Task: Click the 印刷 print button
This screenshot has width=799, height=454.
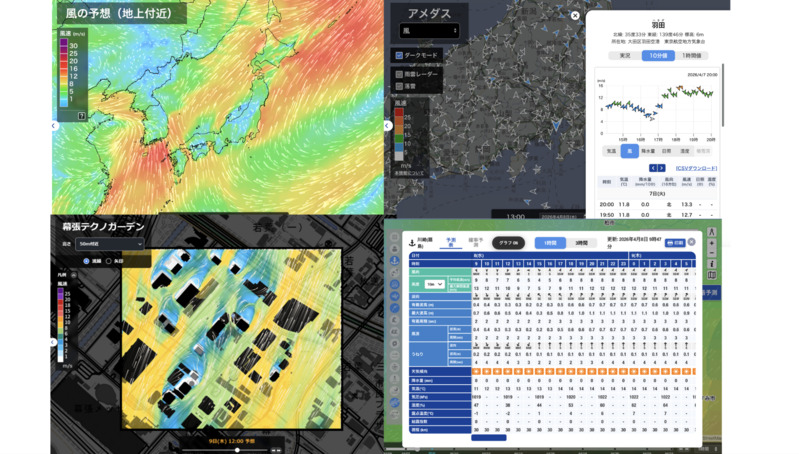Action: pyautogui.click(x=676, y=242)
